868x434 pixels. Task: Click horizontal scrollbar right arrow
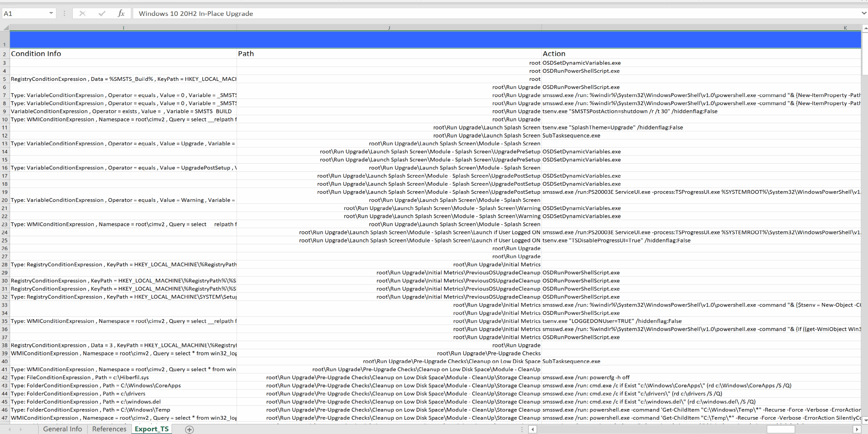coord(857,429)
